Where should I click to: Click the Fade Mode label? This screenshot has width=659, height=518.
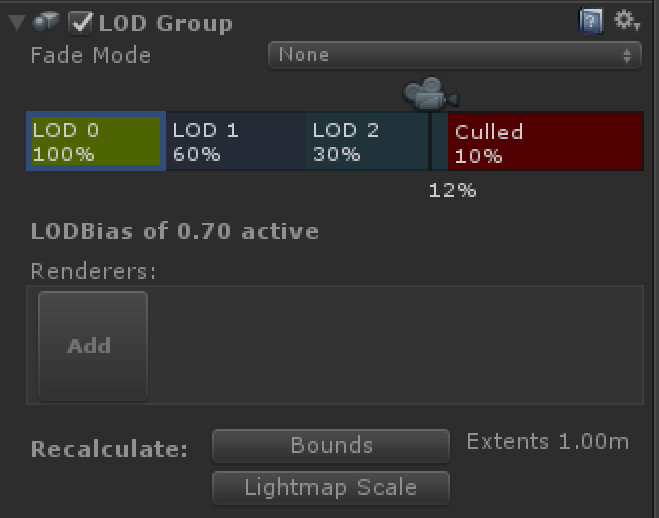91,56
